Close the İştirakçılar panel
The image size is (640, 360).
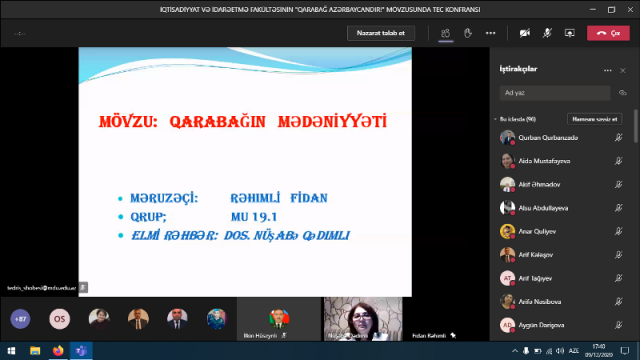(x=623, y=71)
